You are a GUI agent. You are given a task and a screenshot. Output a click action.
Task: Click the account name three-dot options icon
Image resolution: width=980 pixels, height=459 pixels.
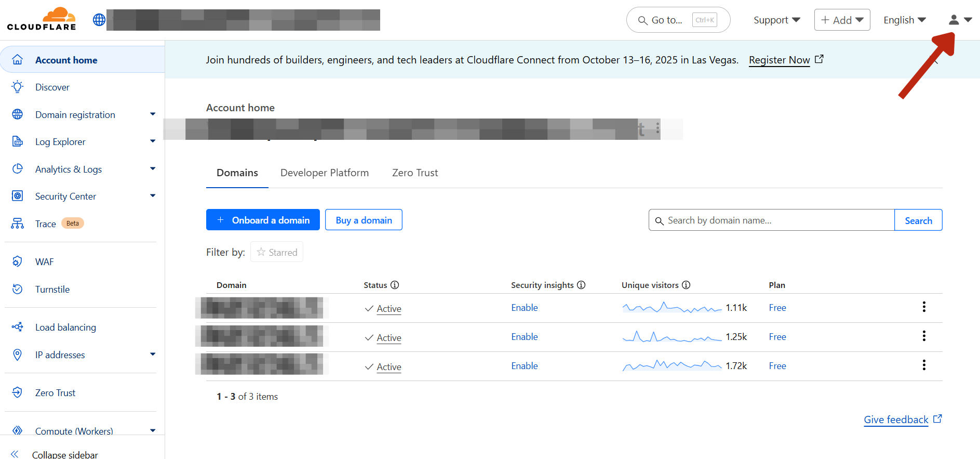coord(657,128)
